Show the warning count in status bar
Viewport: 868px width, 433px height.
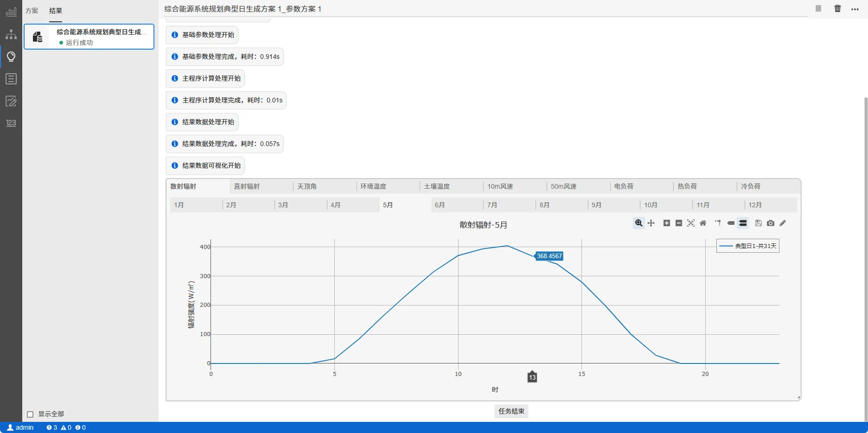66,427
